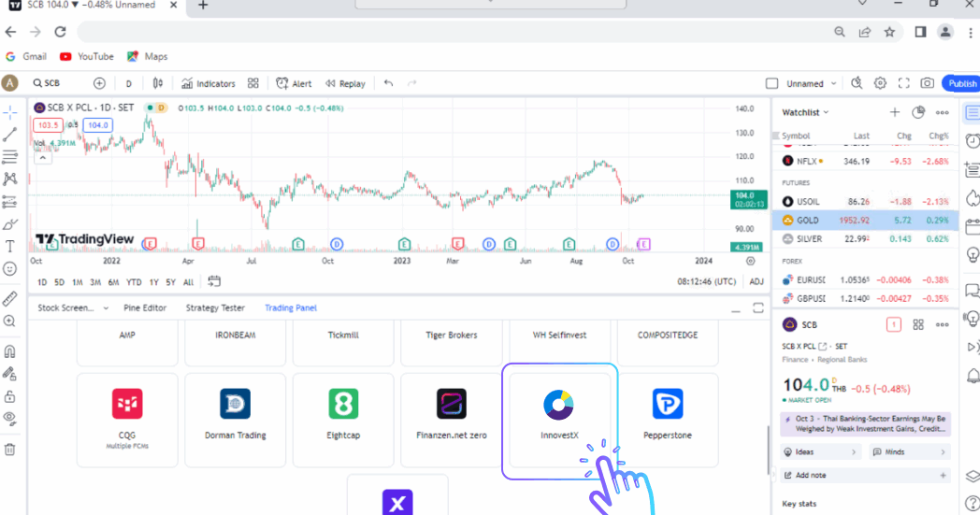Set chart range to YTD
The width and height of the screenshot is (980, 515).
(x=134, y=282)
